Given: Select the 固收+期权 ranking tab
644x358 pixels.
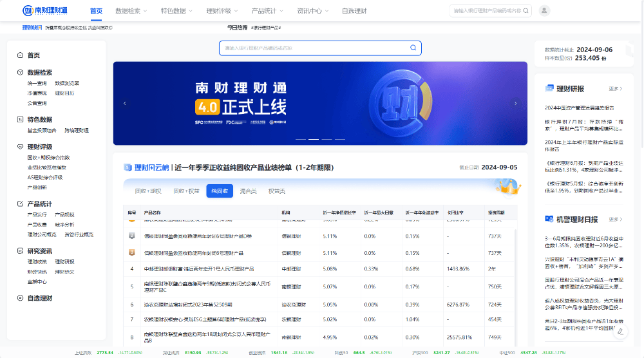Looking at the screenshot, I should click(147, 191).
